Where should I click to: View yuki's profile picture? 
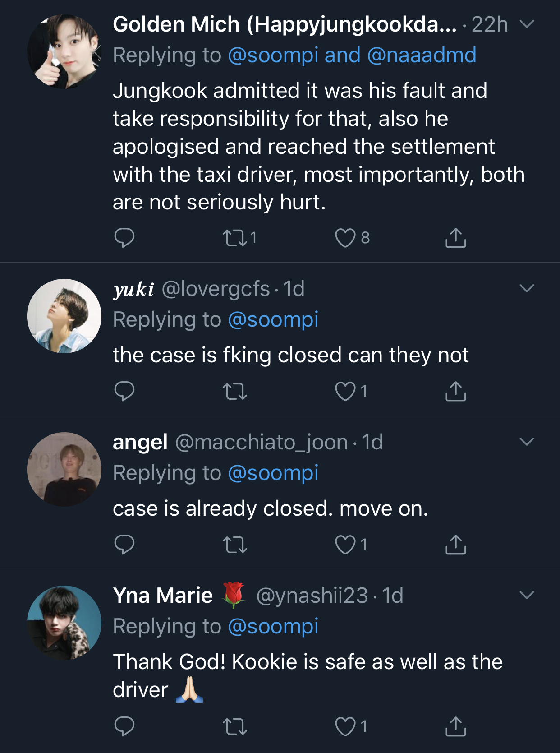pos(64,316)
